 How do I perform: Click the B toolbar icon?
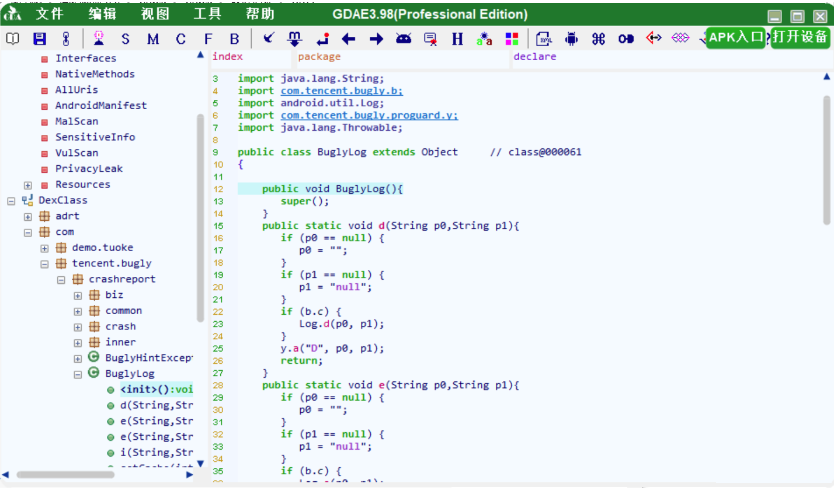pyautogui.click(x=235, y=39)
